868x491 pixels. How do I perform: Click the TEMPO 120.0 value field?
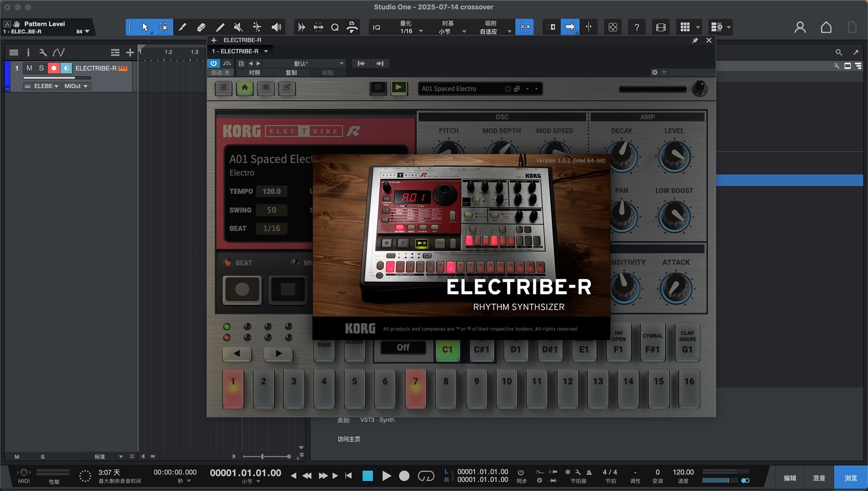(271, 191)
